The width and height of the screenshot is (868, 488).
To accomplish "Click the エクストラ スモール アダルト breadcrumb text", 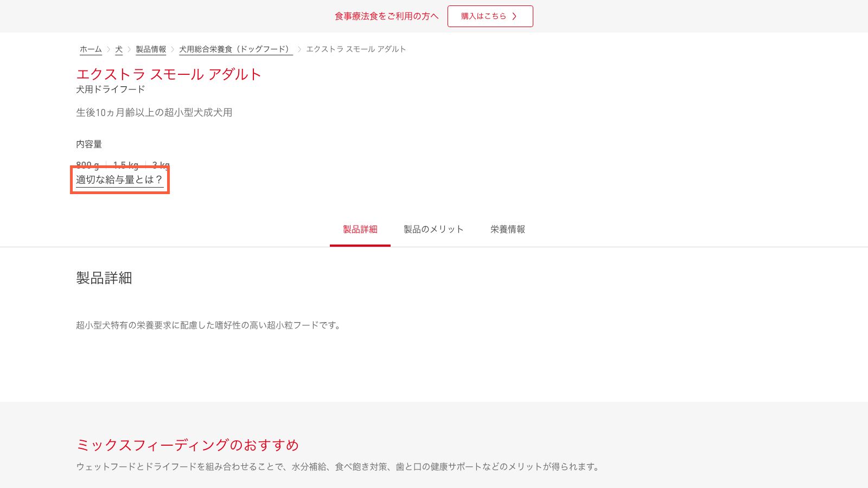I will tap(356, 49).
